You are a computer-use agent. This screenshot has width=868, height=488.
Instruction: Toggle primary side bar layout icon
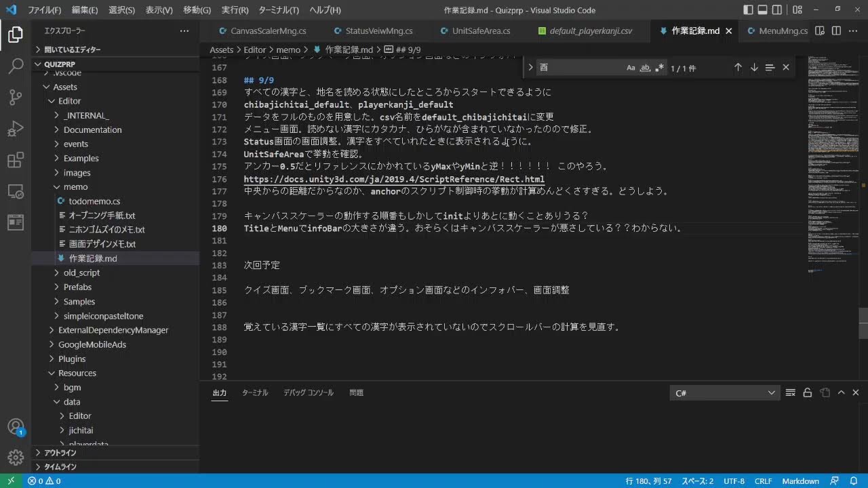click(748, 10)
